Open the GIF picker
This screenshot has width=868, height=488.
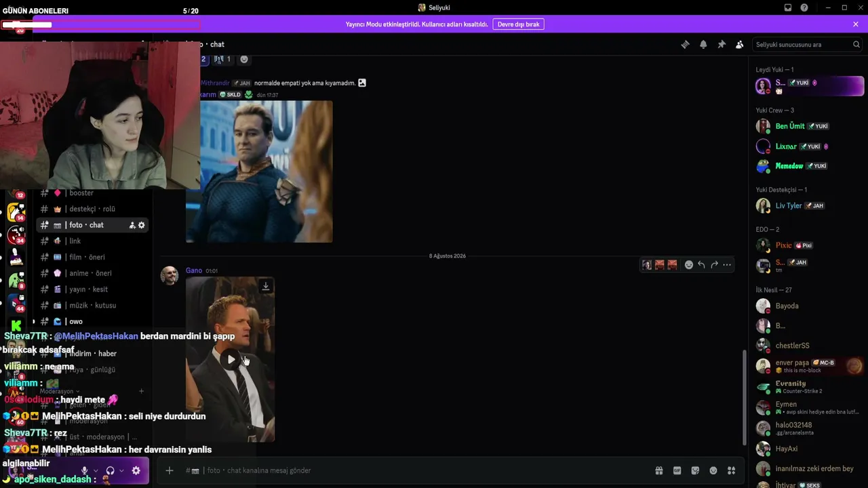click(x=677, y=470)
